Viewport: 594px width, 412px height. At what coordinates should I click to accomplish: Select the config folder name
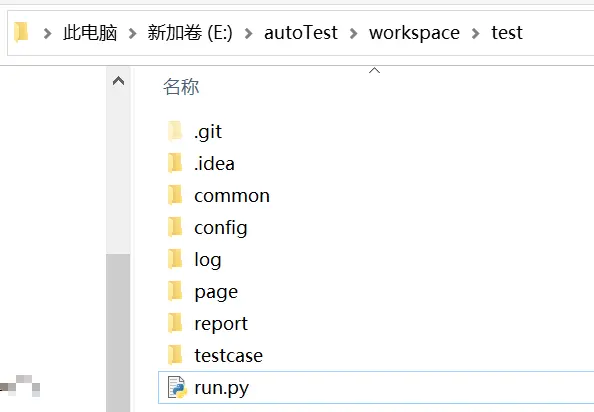pos(221,228)
